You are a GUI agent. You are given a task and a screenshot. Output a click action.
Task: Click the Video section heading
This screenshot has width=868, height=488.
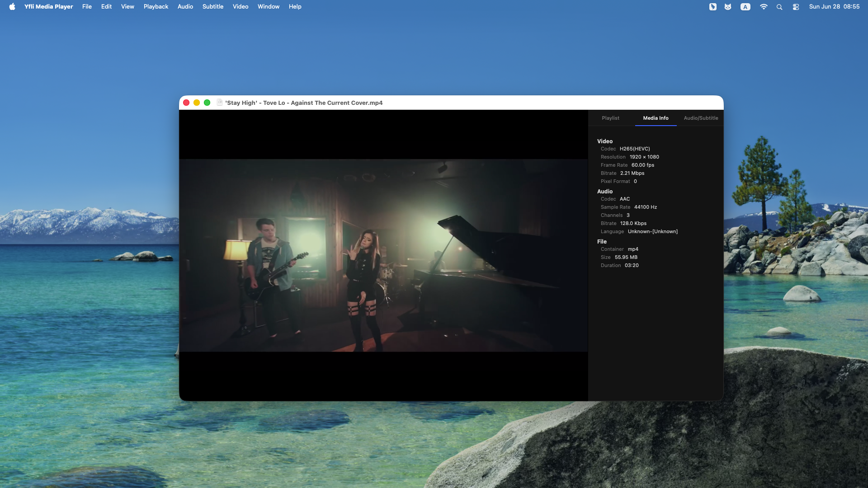[605, 141]
